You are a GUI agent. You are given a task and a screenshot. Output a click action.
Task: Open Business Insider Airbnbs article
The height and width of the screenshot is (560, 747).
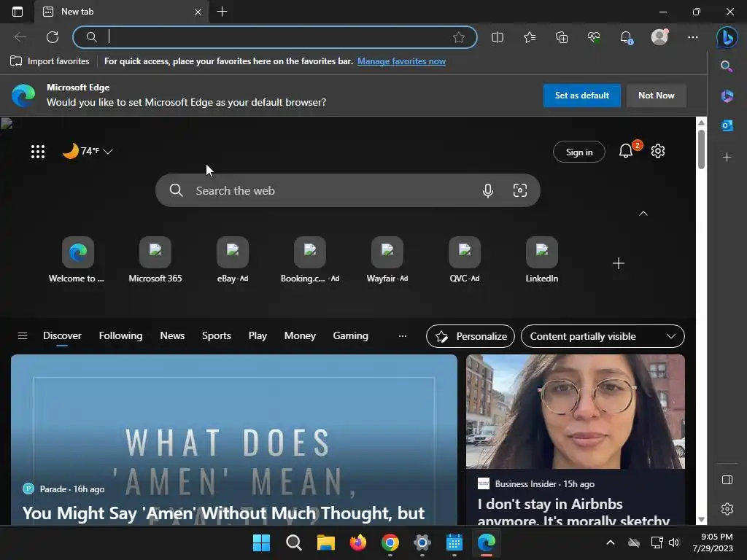click(x=575, y=440)
